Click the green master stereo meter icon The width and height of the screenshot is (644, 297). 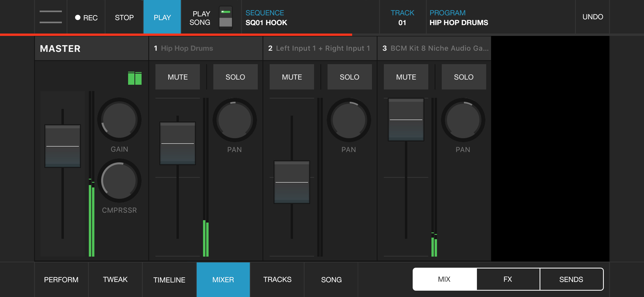pos(135,78)
